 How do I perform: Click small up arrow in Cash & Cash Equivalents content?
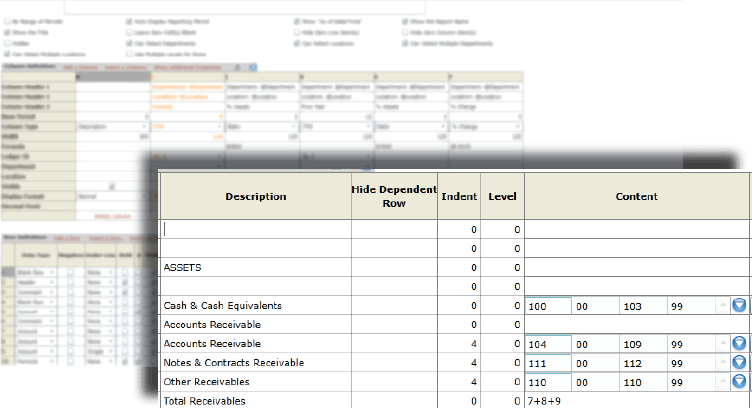point(723,305)
